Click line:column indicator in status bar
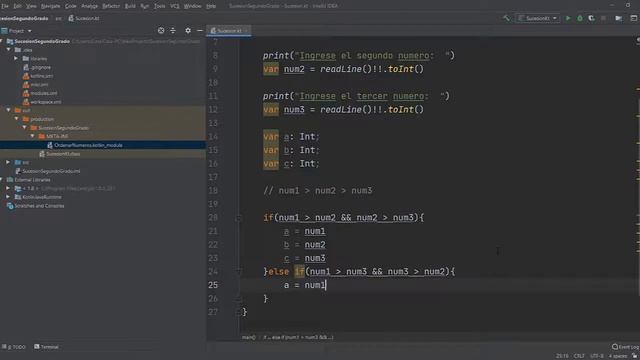The width and height of the screenshot is (640, 360). [562, 356]
